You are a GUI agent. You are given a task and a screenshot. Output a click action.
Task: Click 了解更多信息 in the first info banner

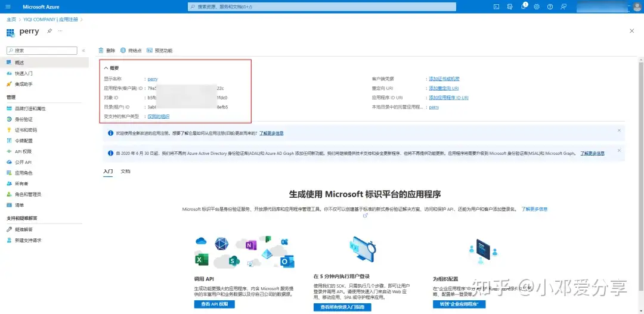tap(271, 133)
